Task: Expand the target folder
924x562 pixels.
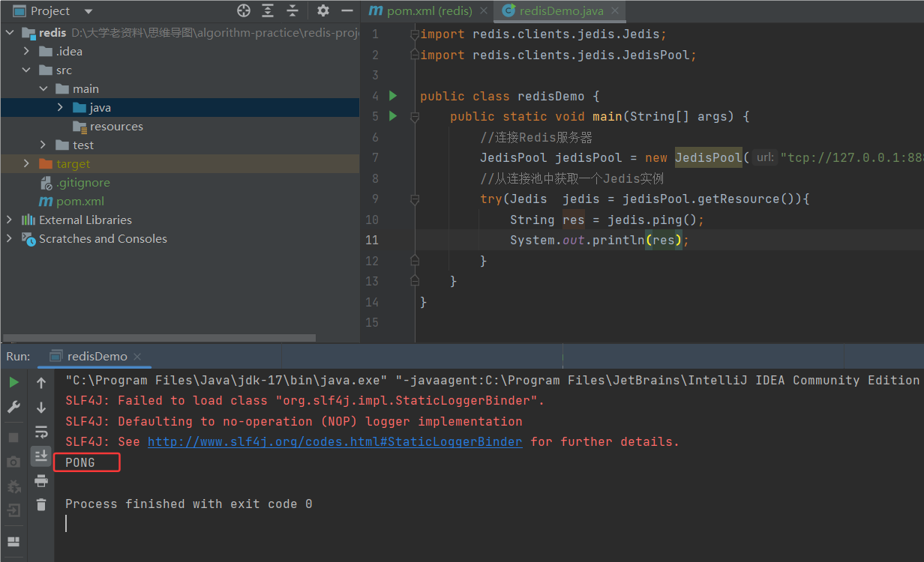Action: [27, 163]
